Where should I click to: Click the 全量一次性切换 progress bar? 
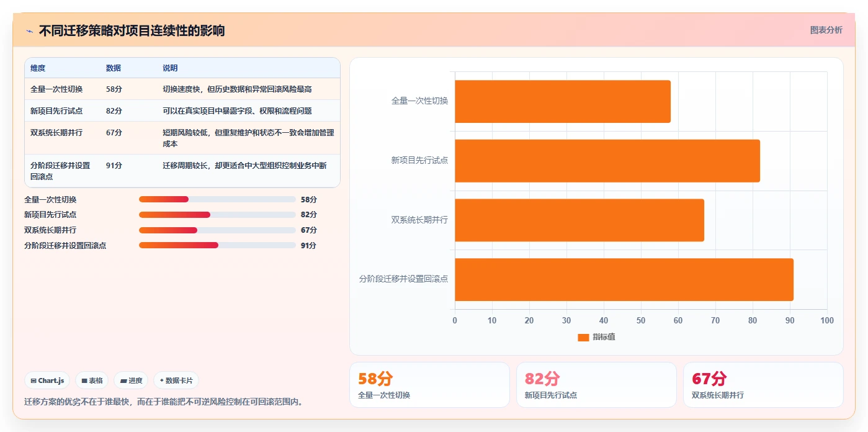pyautogui.click(x=217, y=199)
